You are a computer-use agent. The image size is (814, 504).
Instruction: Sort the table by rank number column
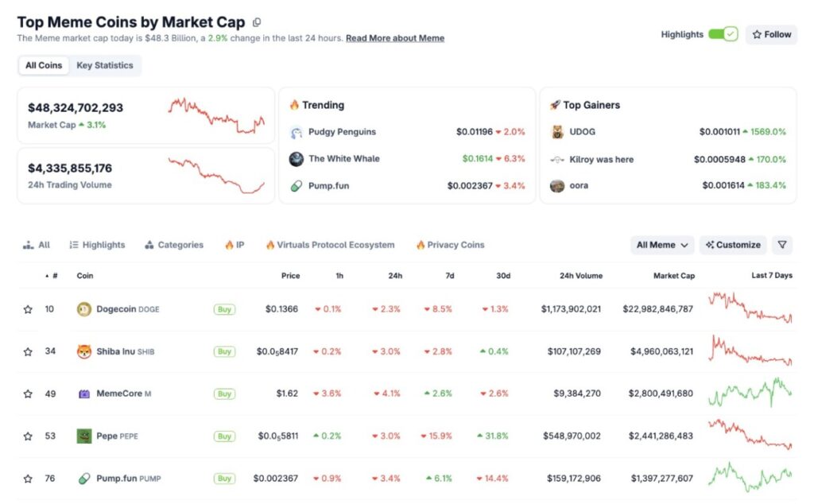[x=52, y=276]
